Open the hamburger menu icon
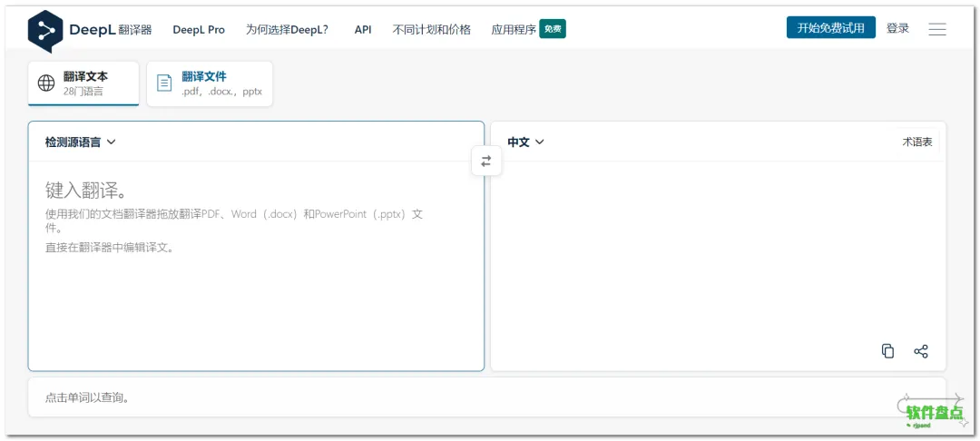The height and width of the screenshot is (441, 980). tap(936, 29)
